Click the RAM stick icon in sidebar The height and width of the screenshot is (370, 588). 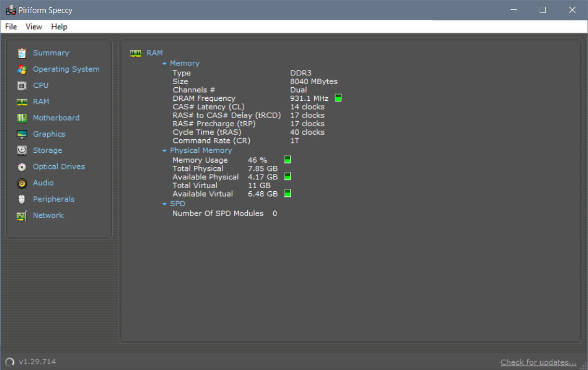click(x=22, y=102)
